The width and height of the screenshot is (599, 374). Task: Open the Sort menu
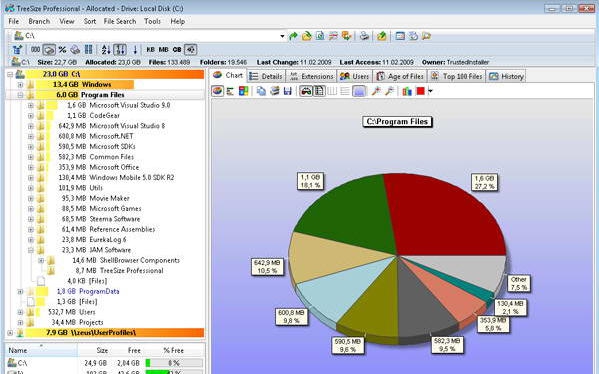[x=90, y=21]
